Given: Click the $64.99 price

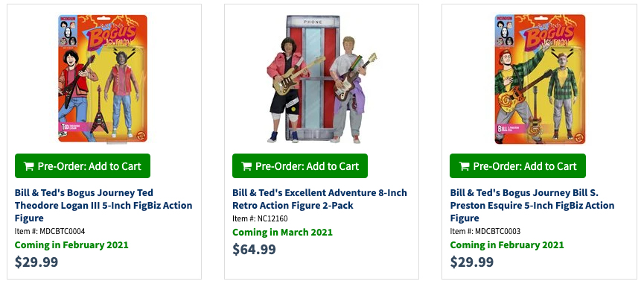Looking at the screenshot, I should (x=254, y=249).
